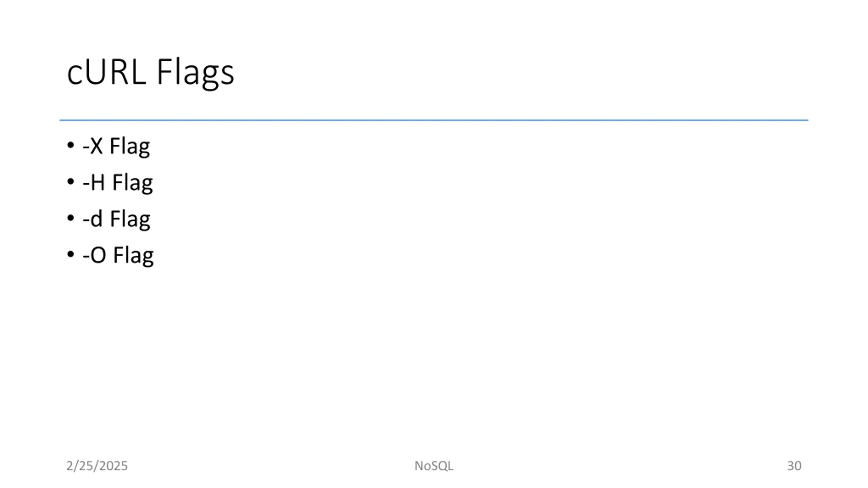Click the word "Flag" following "-d"
This screenshot has height=488, width=868.
coord(130,220)
